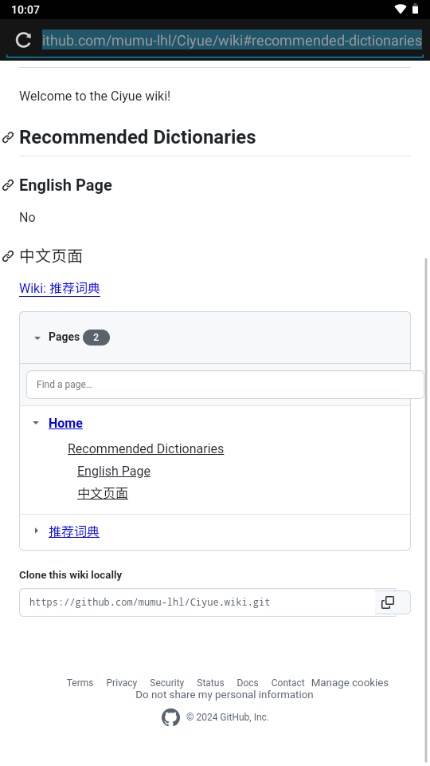The height and width of the screenshot is (766, 430).
Task: Tap the © 2024 GitHub, Inc. text
Action: click(227, 717)
